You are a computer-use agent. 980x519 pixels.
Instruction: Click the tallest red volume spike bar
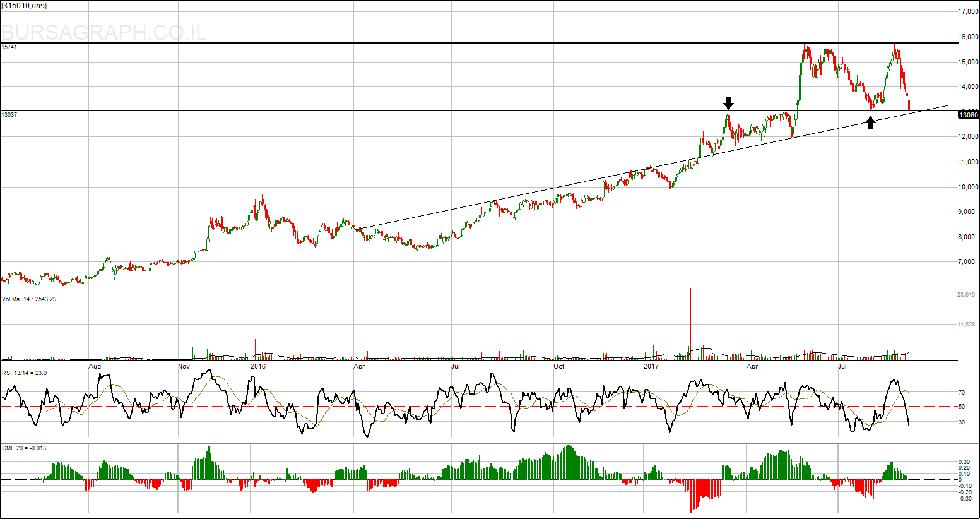click(691, 324)
